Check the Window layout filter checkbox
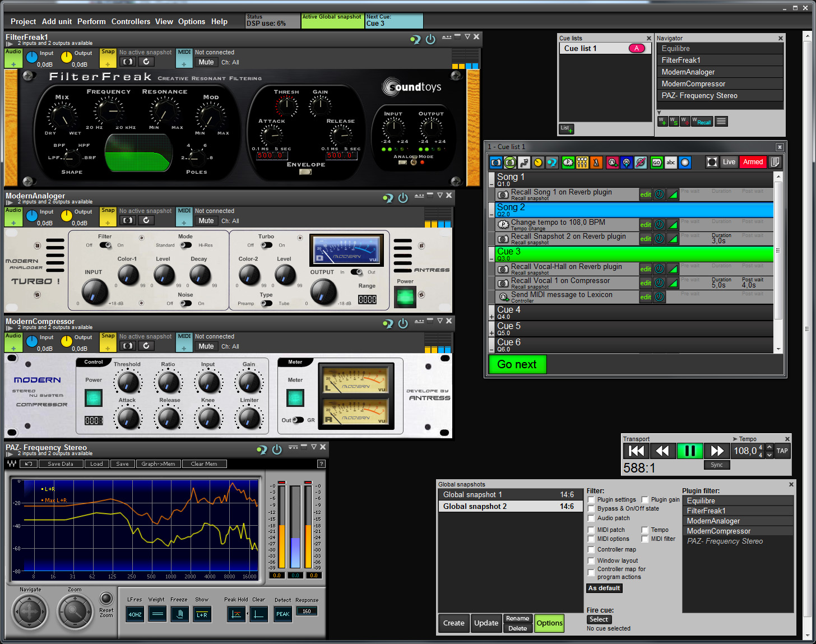The width and height of the screenshot is (816, 644). [591, 561]
